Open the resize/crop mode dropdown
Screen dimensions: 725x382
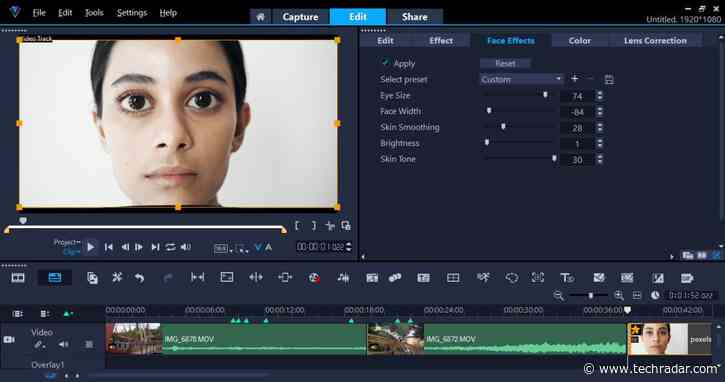pos(242,249)
